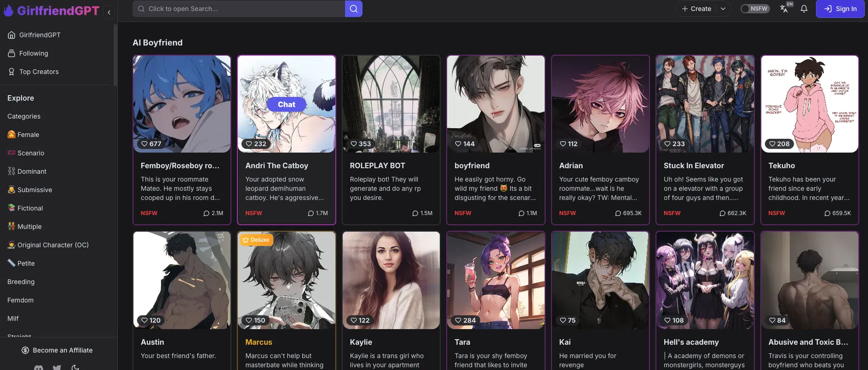
Task: Like Marcus card heart 150
Action: point(255,320)
